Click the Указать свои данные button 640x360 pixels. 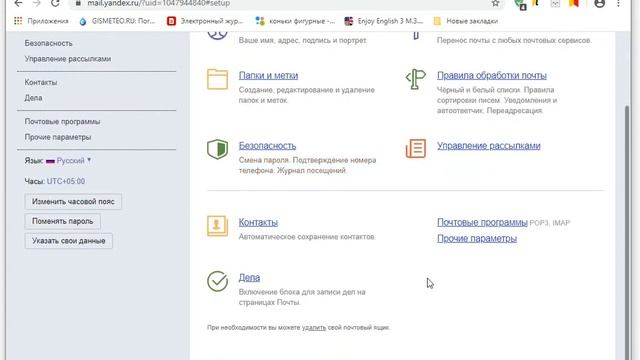[x=69, y=241]
